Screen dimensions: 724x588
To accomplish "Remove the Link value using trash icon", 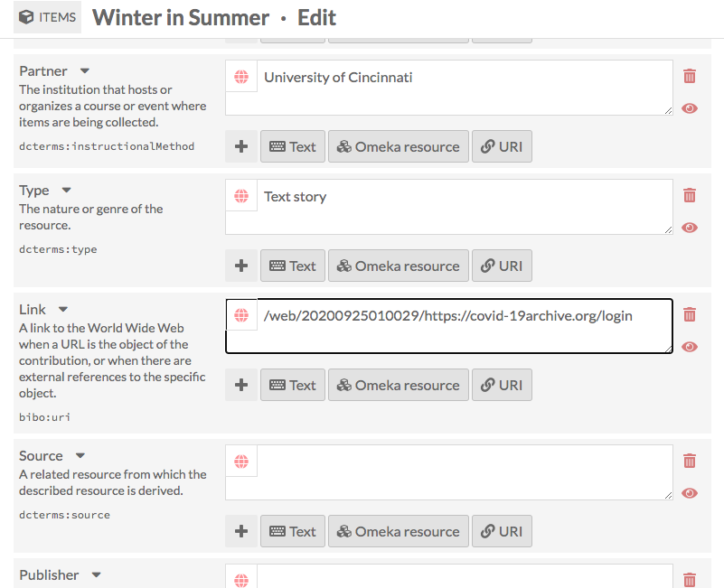I will click(x=690, y=314).
